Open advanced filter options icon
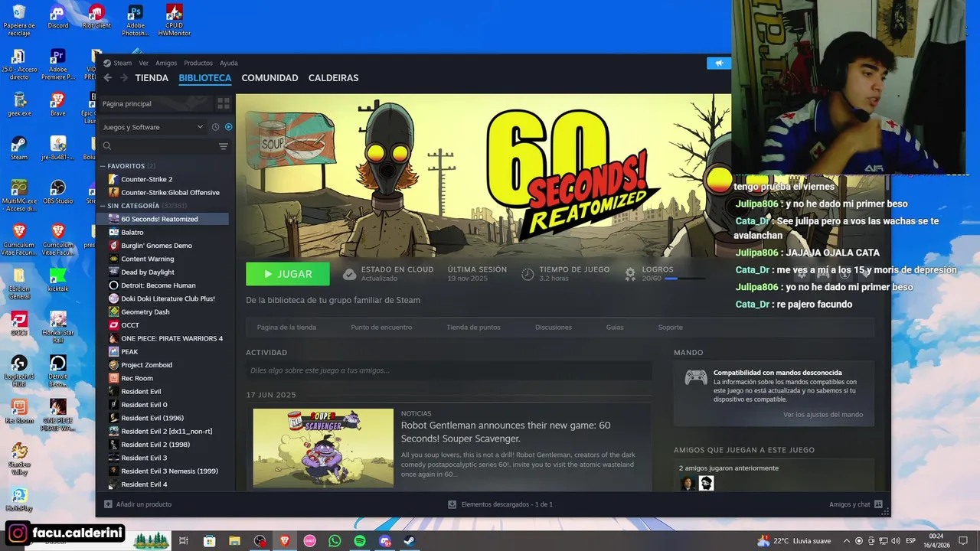The width and height of the screenshot is (980, 551). (224, 146)
